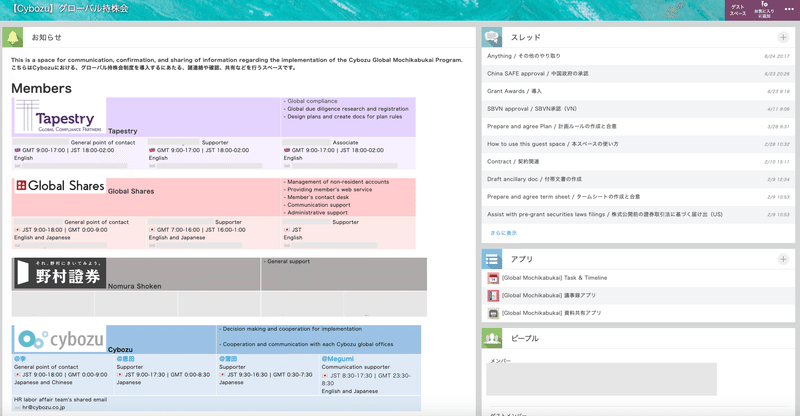Click the add to favorites pin icon
This screenshot has height=416, width=800.
tap(764, 10)
